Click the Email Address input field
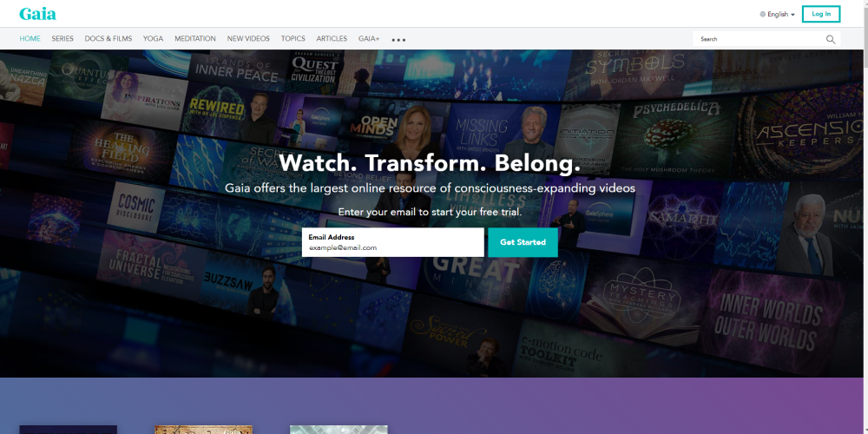The height and width of the screenshot is (434, 868). tap(393, 242)
